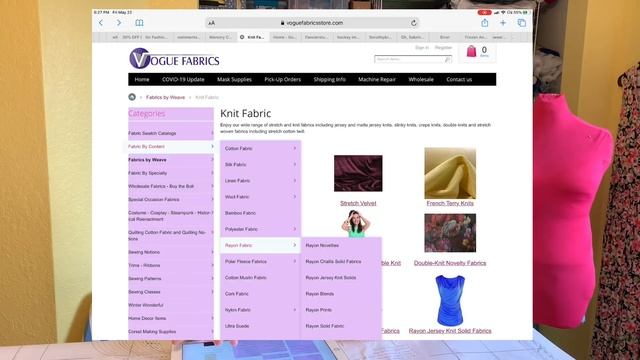The image size is (640, 360).
Task: Tap the red recording indicator in status bar
Action: (484, 13)
